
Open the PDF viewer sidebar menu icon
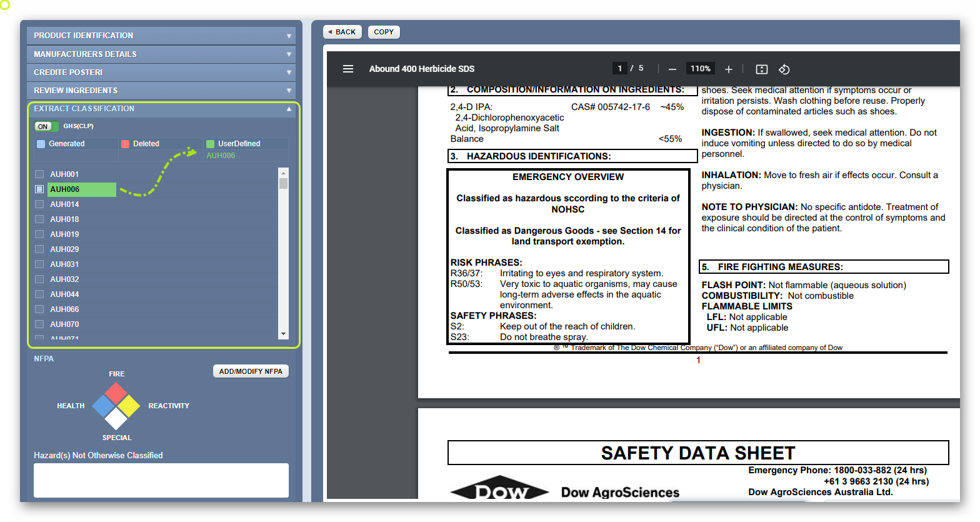pyautogui.click(x=348, y=69)
